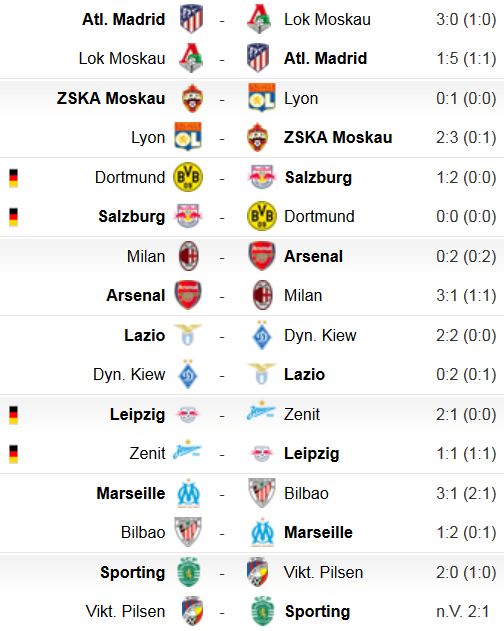Image resolution: width=504 pixels, height=631 pixels.
Task: Open Milan team link in Arsenal home match
Action: (303, 295)
